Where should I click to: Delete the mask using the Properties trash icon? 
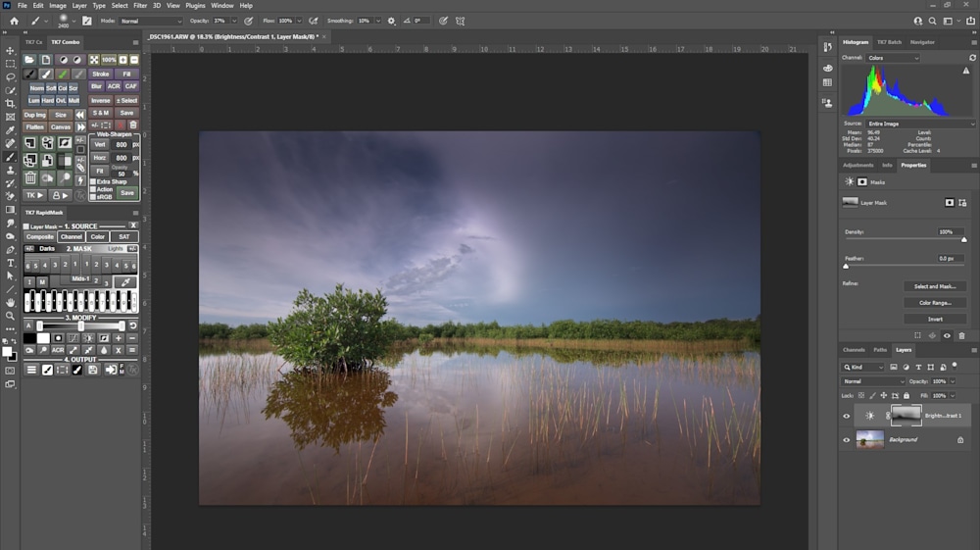(x=961, y=335)
